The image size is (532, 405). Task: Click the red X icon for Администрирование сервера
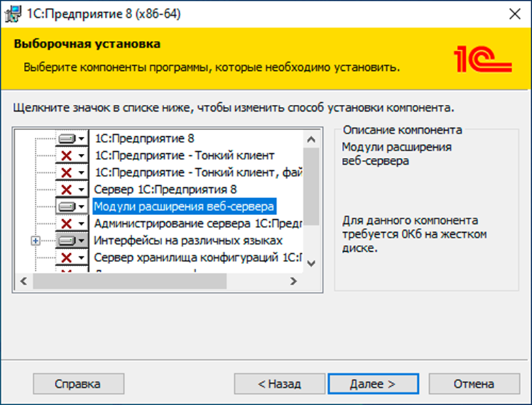pos(67,223)
